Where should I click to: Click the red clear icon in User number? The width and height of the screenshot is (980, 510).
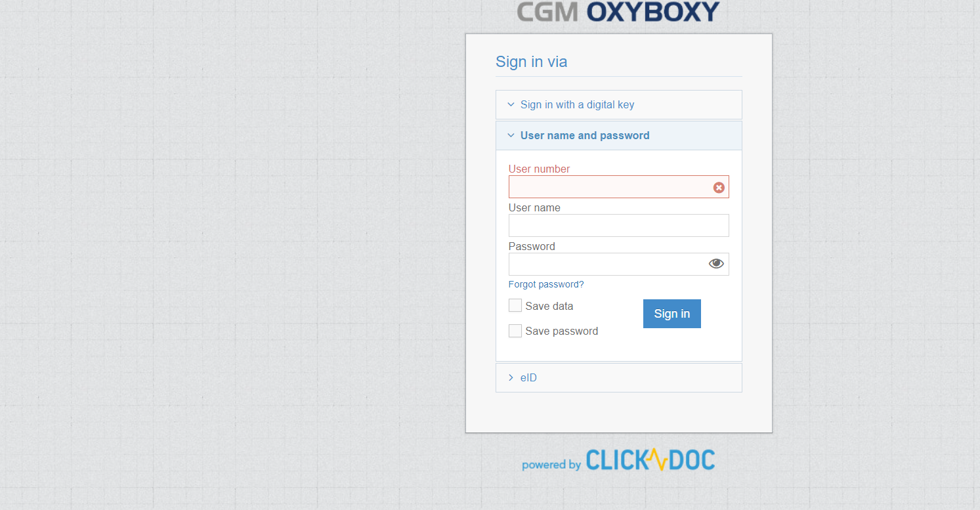(719, 188)
